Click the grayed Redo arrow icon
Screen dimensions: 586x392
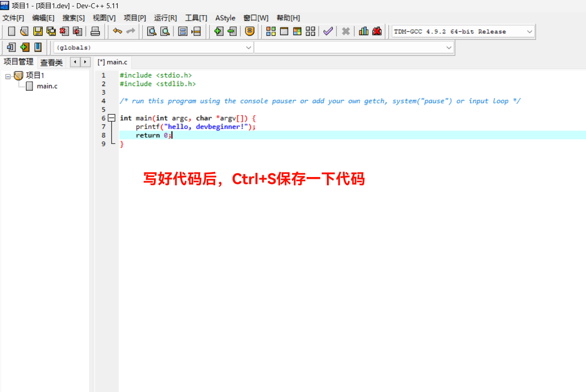[131, 31]
